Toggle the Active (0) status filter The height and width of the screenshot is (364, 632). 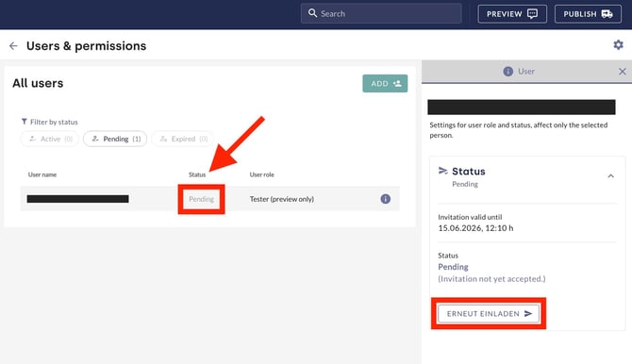[x=50, y=139]
